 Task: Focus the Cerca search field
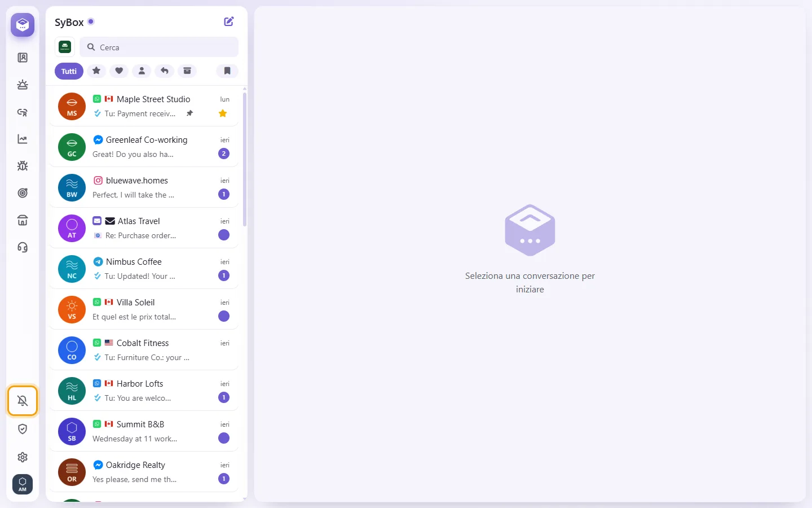tap(159, 47)
